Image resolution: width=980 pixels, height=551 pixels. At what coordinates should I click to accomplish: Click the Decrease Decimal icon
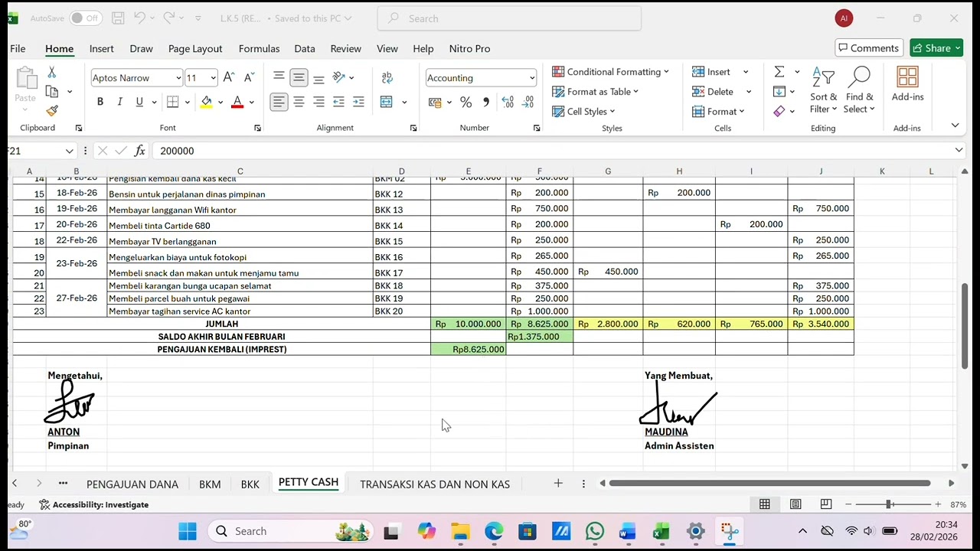pos(528,102)
